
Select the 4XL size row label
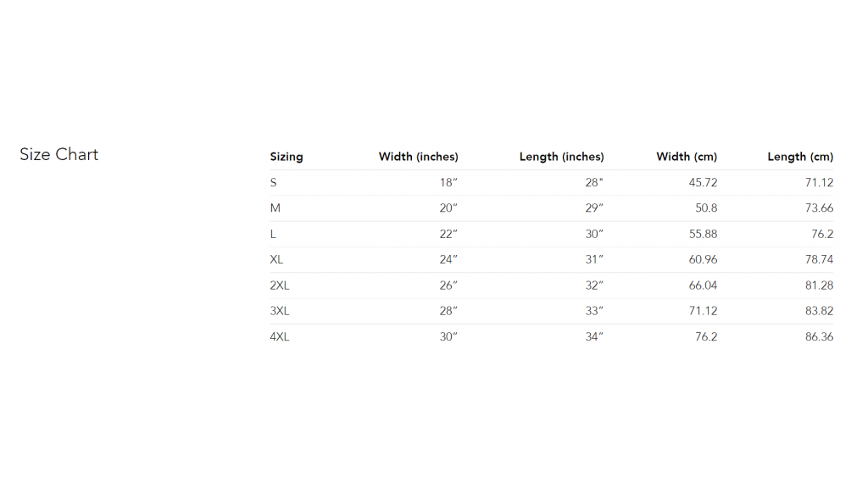tap(280, 336)
